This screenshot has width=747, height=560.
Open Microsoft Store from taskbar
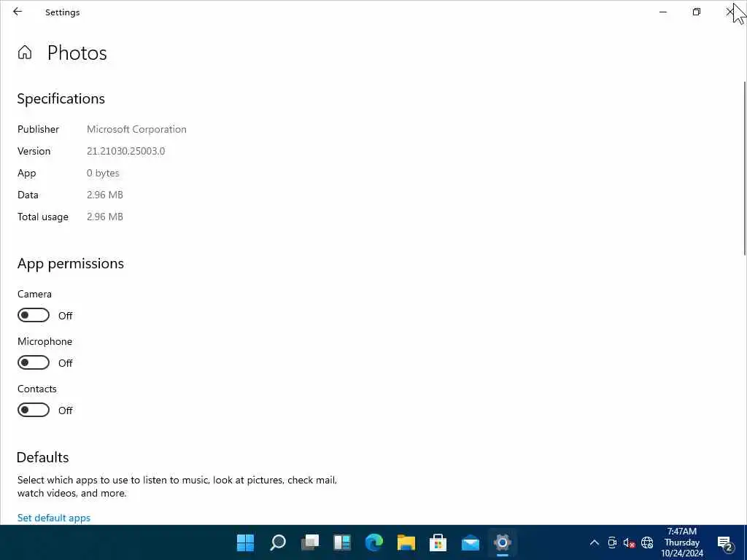tap(438, 542)
